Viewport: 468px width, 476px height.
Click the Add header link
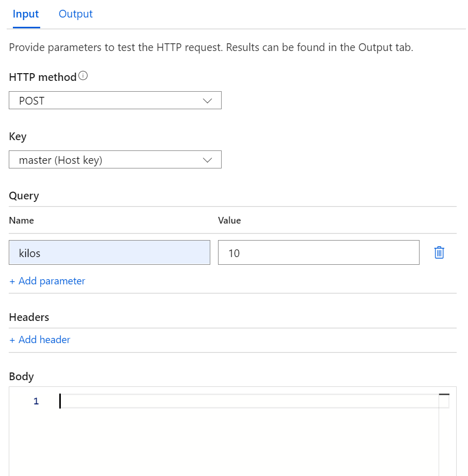coord(40,339)
